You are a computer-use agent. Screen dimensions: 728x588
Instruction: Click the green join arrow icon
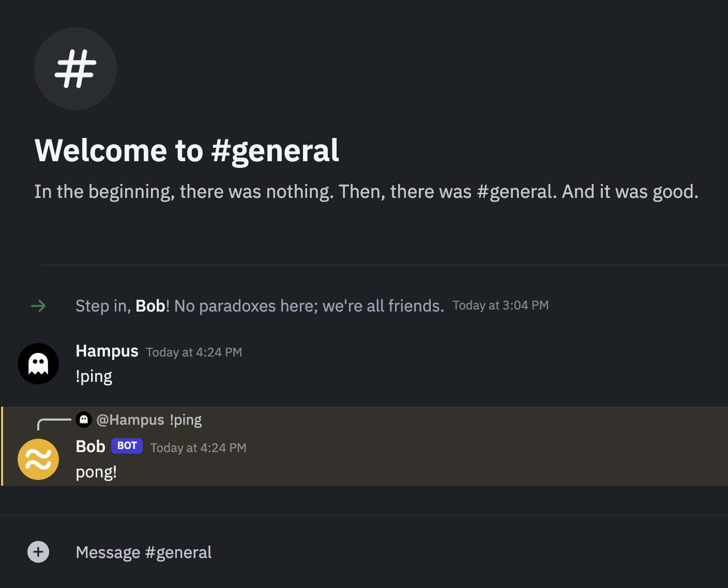[38, 306]
